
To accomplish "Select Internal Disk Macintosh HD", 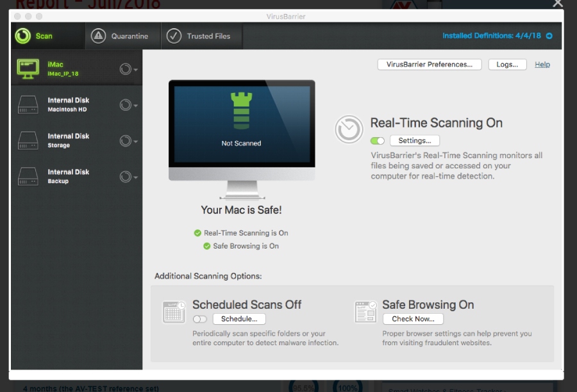I will click(x=76, y=105).
